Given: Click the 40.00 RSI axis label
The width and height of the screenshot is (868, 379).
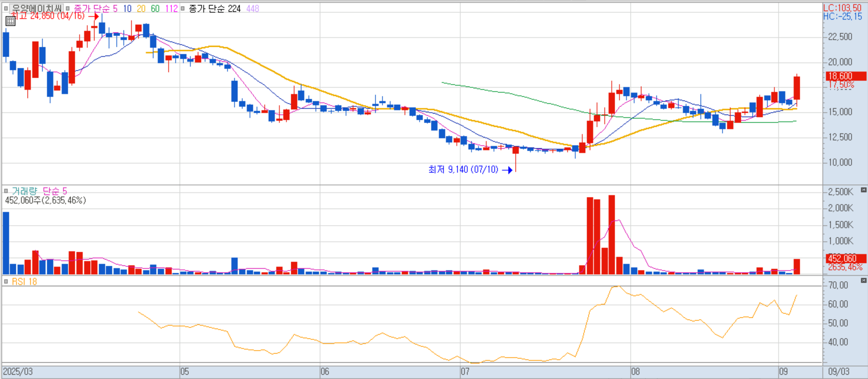Looking at the screenshot, I should click(838, 342).
